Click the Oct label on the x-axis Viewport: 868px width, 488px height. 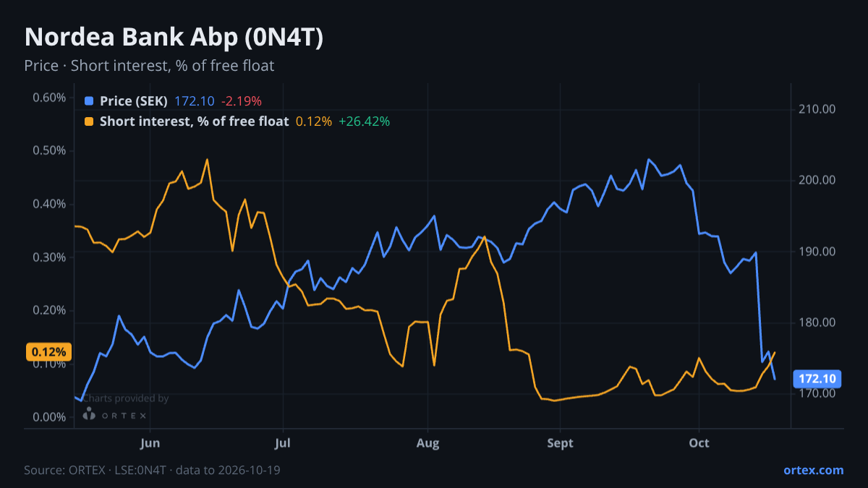point(699,442)
